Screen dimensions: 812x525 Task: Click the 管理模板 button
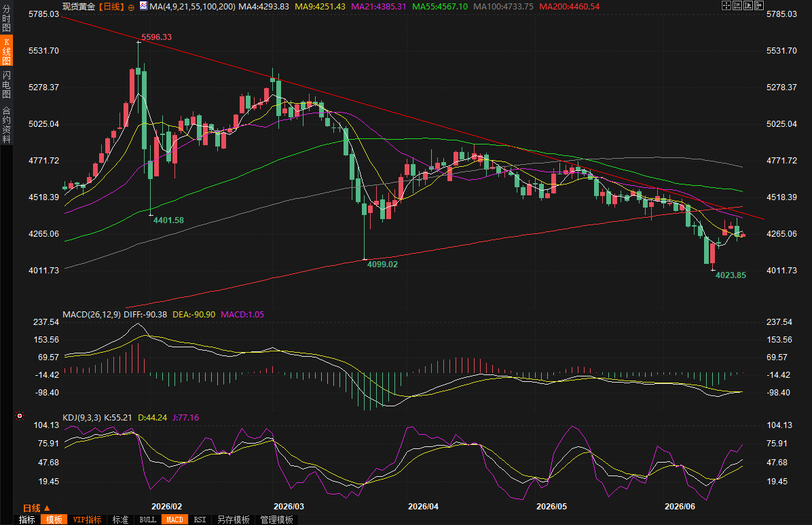pyautogui.click(x=276, y=520)
